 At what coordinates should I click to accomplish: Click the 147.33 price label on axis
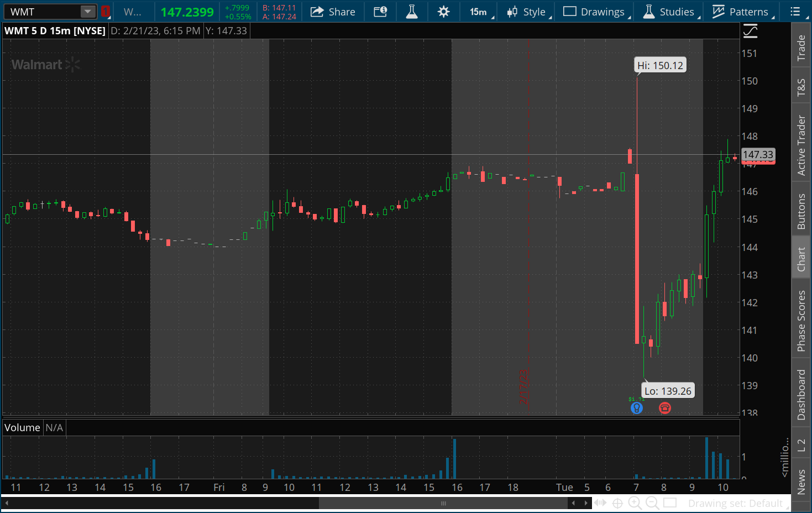pyautogui.click(x=758, y=155)
